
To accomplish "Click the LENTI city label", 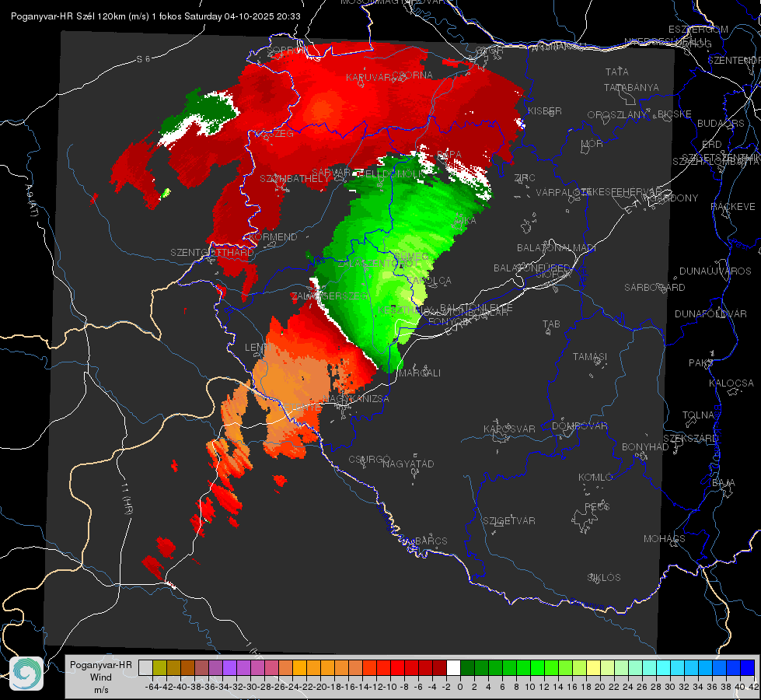I will [258, 347].
